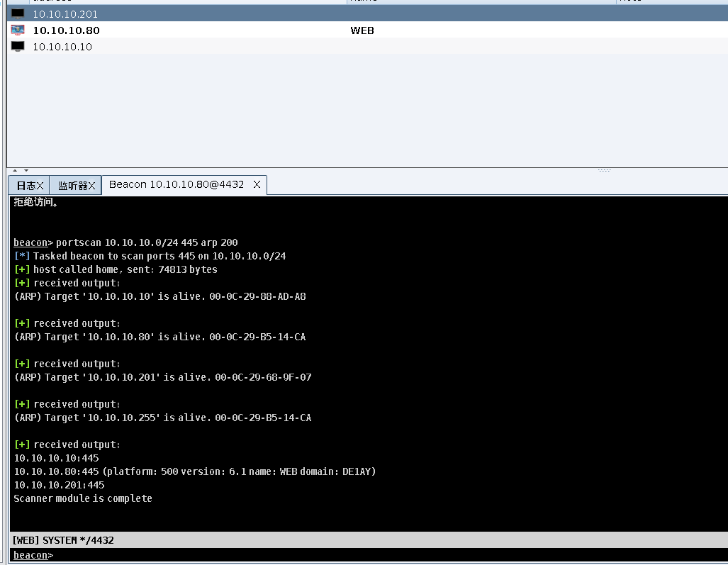The image size is (728, 565).
Task: Select the 10.10.10.201 host icon
Action: pyautogui.click(x=18, y=13)
